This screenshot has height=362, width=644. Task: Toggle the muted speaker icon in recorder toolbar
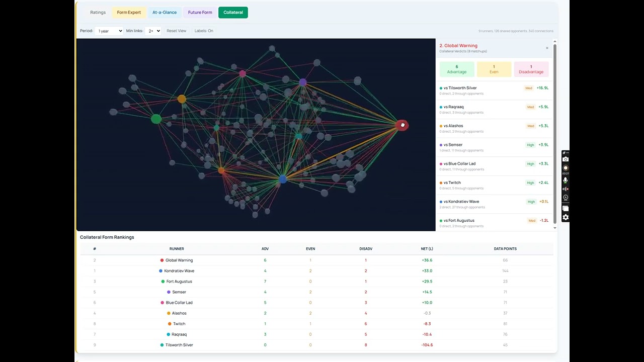click(566, 189)
